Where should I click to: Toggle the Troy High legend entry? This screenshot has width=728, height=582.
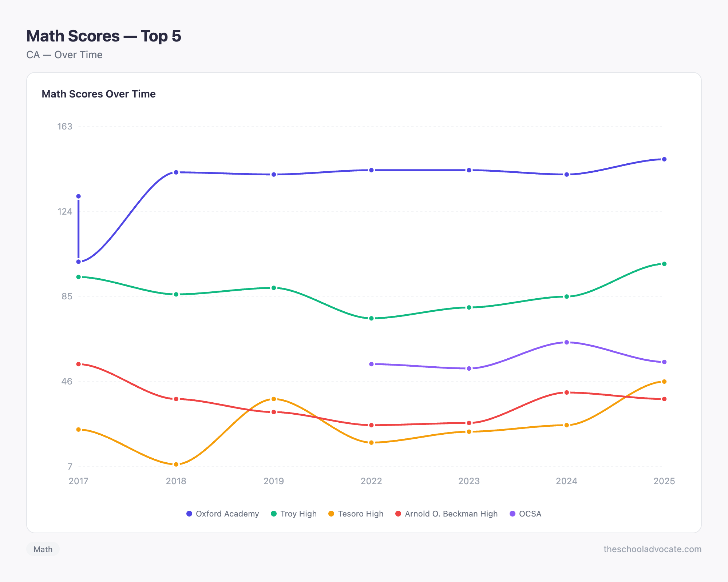294,514
